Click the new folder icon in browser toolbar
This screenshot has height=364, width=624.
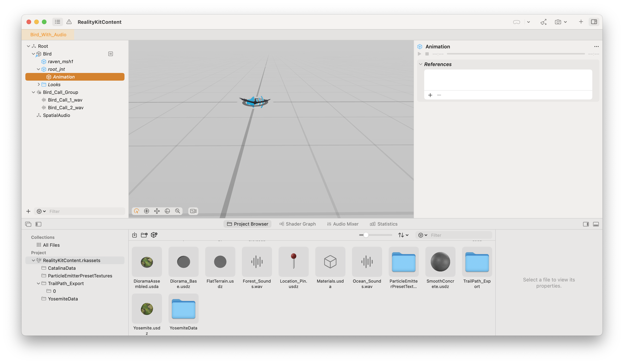pyautogui.click(x=144, y=235)
